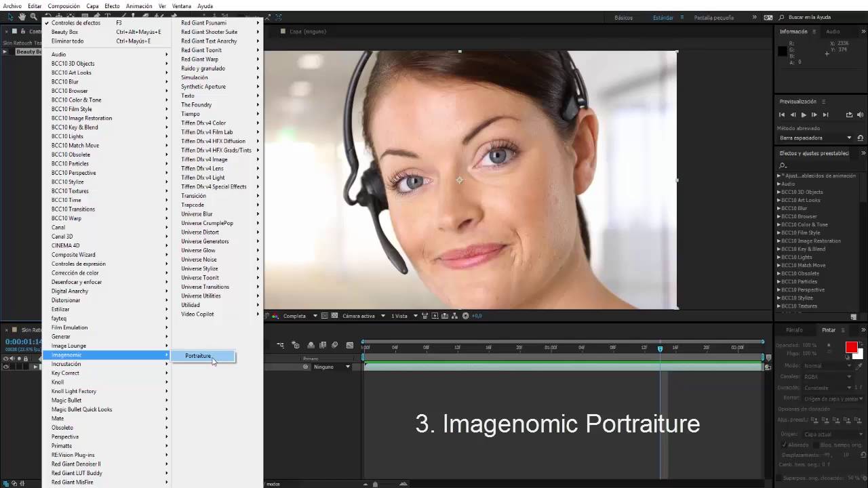Image resolution: width=868 pixels, height=488 pixels.
Task: Open the Composición menu
Action: click(64, 6)
